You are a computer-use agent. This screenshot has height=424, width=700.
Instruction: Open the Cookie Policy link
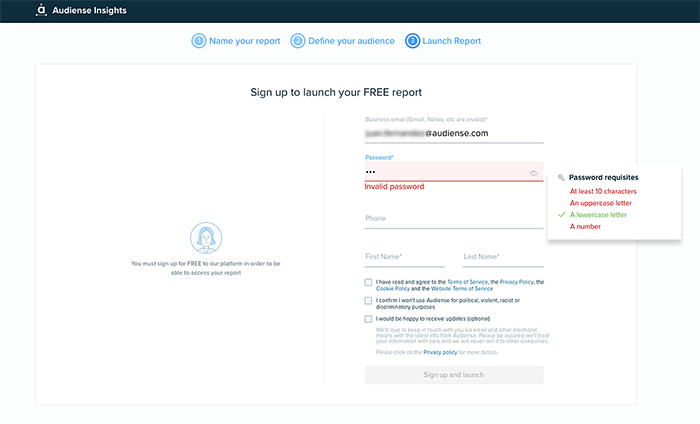pos(395,289)
